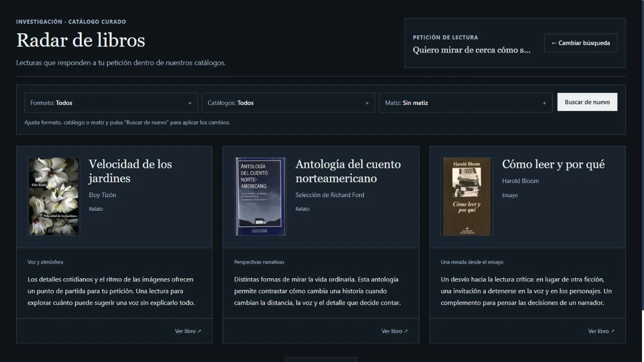
Task: Select the title Antología del cuento norteamericano
Action: click(348, 171)
